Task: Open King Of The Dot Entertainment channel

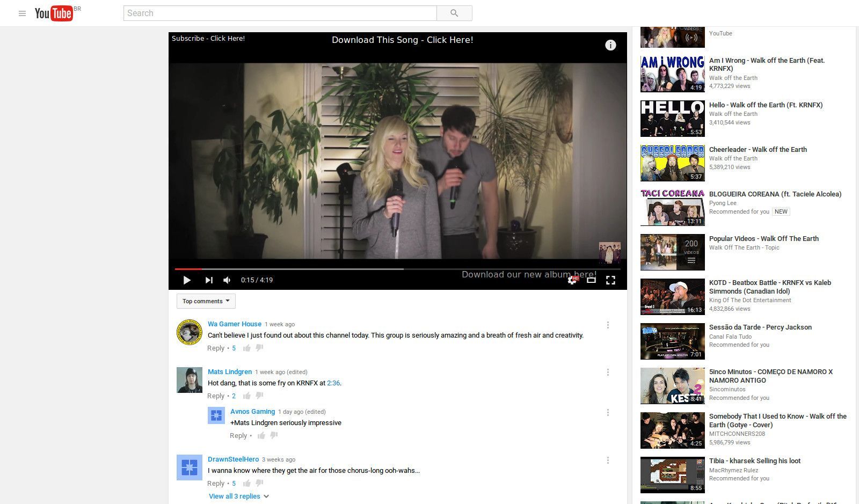Action: [750, 300]
